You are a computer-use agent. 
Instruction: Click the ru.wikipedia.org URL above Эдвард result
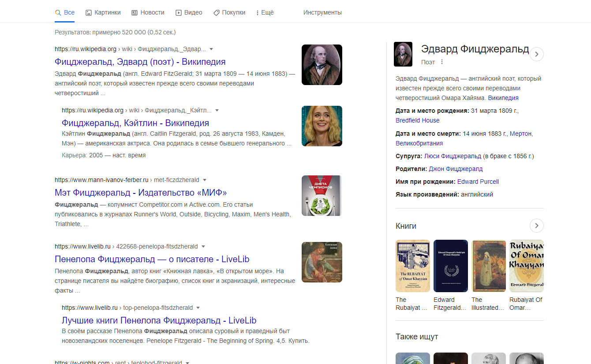(x=86, y=49)
